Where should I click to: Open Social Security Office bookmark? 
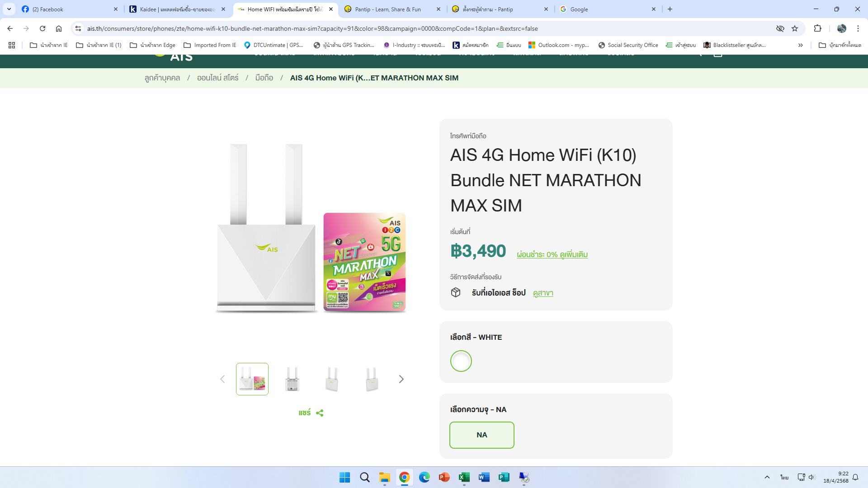[628, 45]
